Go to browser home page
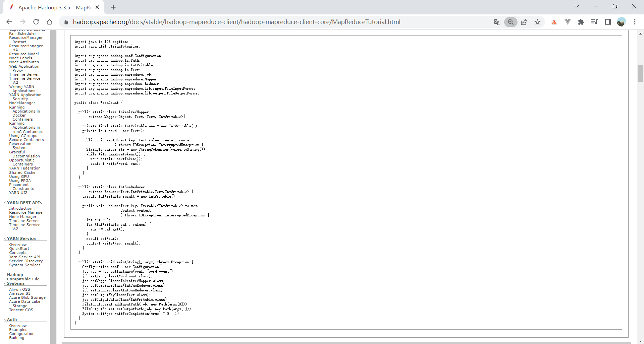This screenshot has width=644, height=344. pyautogui.click(x=50, y=22)
